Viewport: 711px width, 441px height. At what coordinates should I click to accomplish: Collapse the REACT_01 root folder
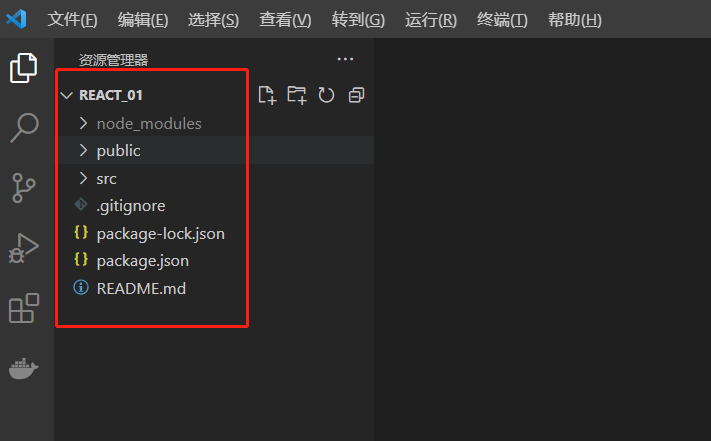coord(67,95)
